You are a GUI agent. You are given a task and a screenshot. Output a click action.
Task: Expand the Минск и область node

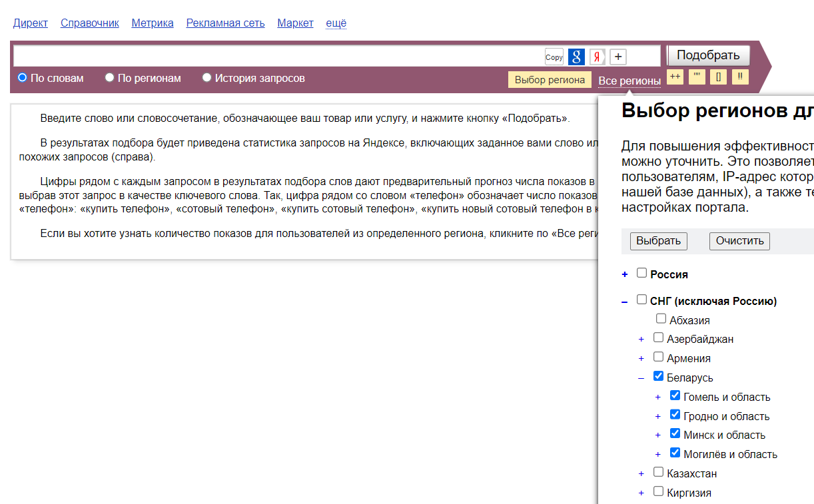(658, 435)
